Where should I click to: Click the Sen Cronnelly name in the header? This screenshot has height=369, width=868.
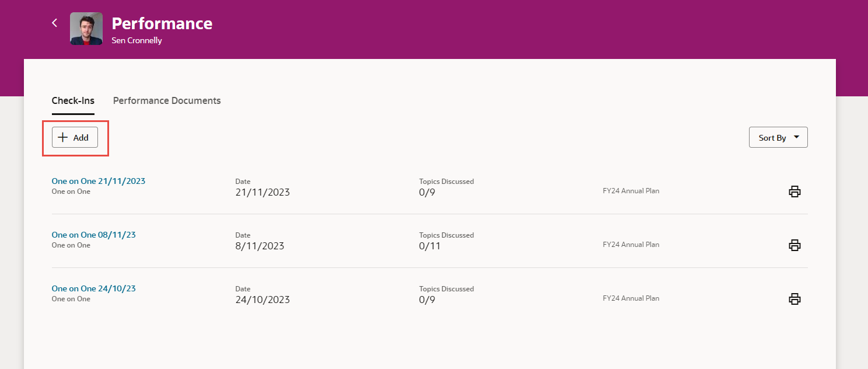(136, 40)
